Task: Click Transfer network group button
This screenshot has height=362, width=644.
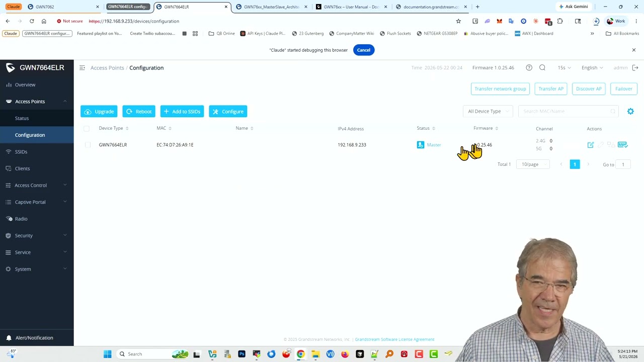Action: coord(500,89)
